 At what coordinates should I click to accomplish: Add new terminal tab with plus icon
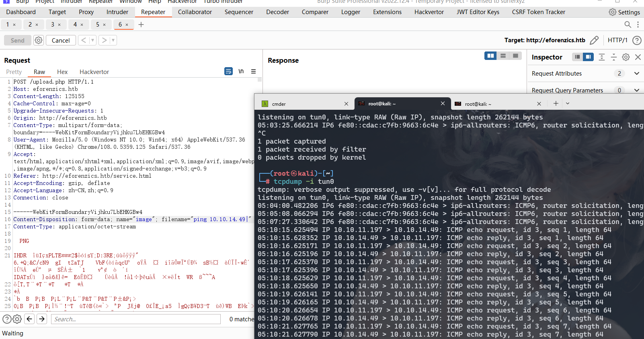click(556, 103)
